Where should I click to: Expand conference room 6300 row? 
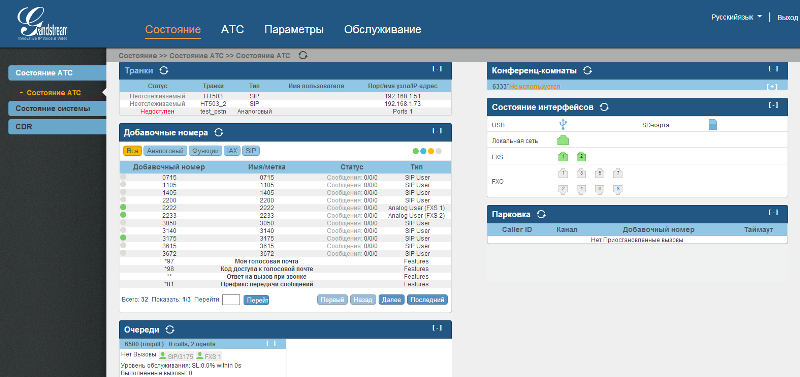(772, 86)
